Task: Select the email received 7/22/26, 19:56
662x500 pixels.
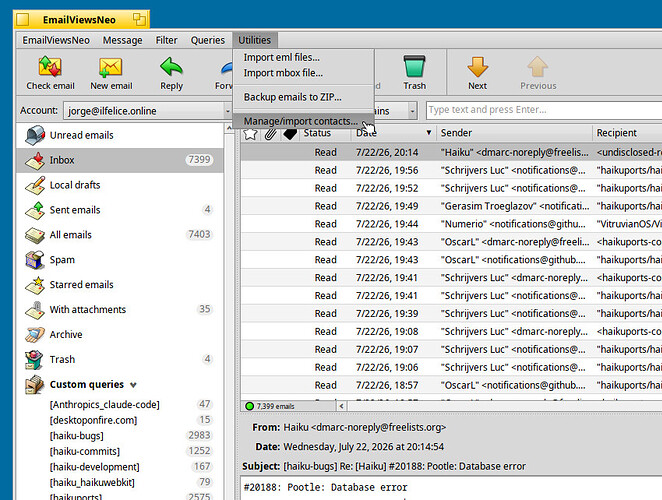Action: [x=451, y=170]
